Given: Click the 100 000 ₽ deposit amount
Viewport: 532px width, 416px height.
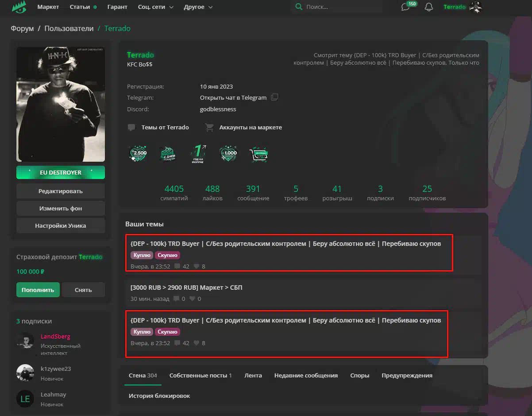Looking at the screenshot, I should [31, 272].
